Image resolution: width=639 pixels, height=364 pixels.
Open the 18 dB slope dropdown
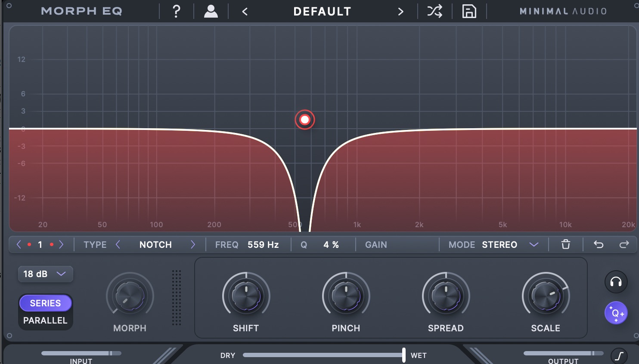click(45, 274)
